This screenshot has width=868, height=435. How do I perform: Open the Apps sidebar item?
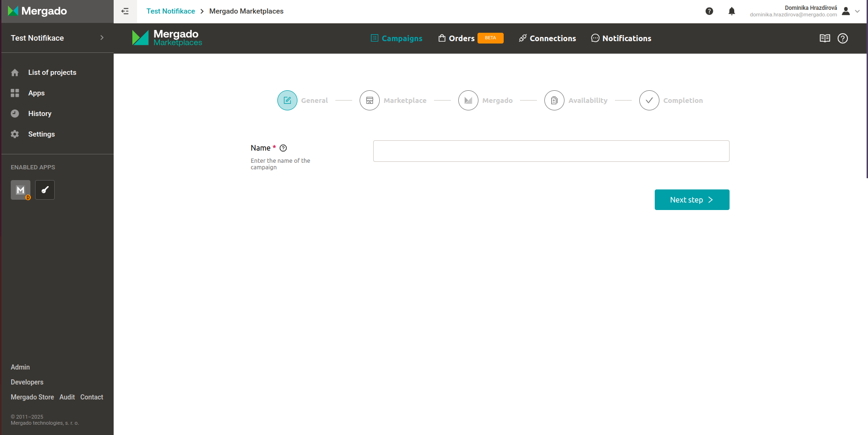point(36,93)
